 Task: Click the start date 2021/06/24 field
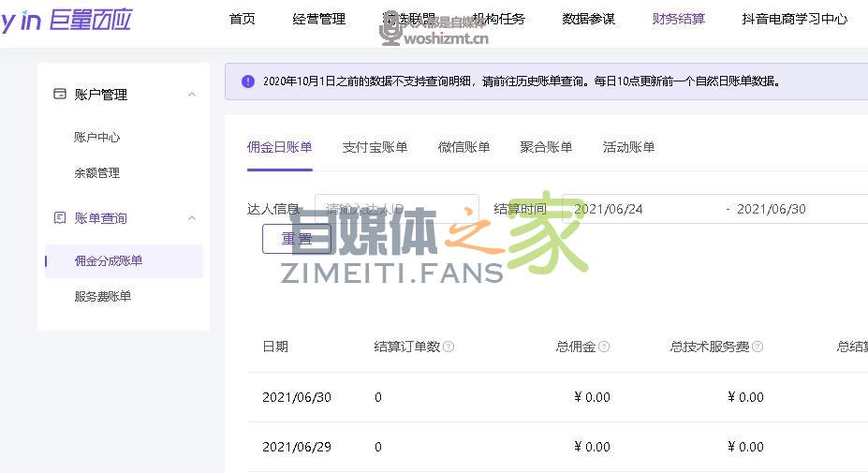[x=637, y=209]
